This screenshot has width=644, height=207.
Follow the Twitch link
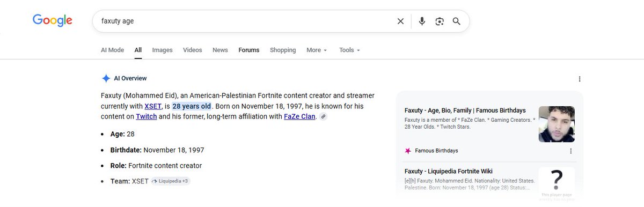(146, 116)
